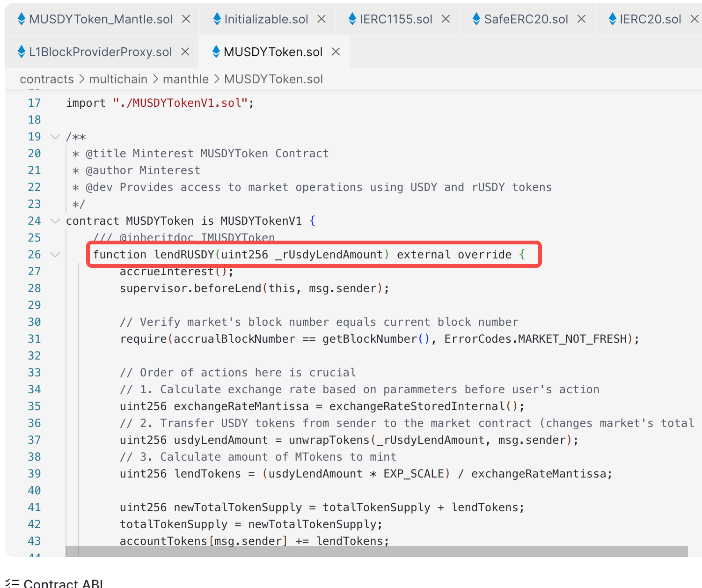
Task: Collapse the contract block at line 24
Action: 55,221
